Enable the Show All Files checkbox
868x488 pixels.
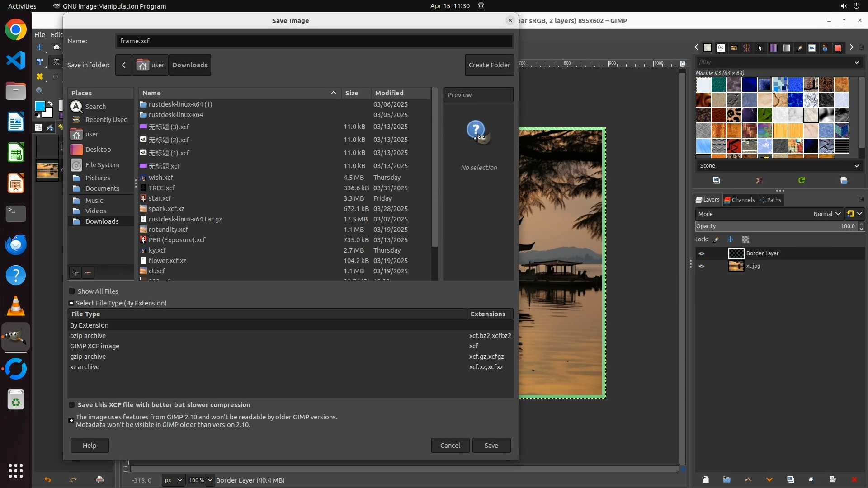pyautogui.click(x=71, y=291)
